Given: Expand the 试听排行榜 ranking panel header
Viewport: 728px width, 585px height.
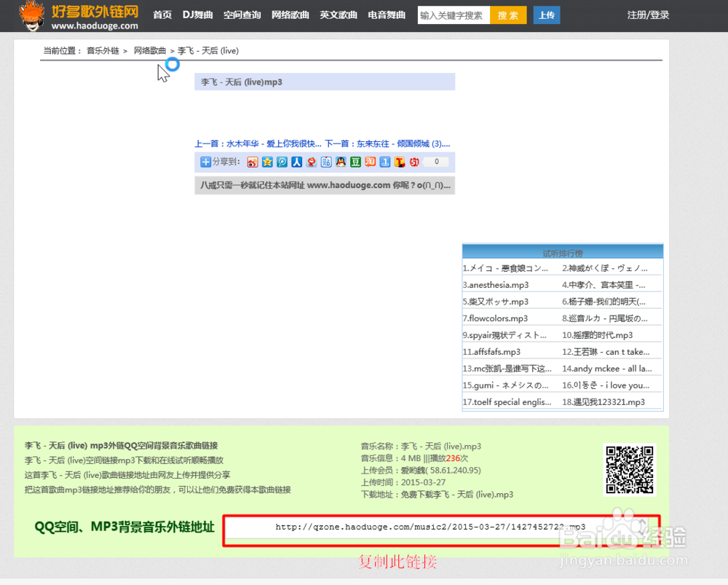Looking at the screenshot, I should coord(562,251).
